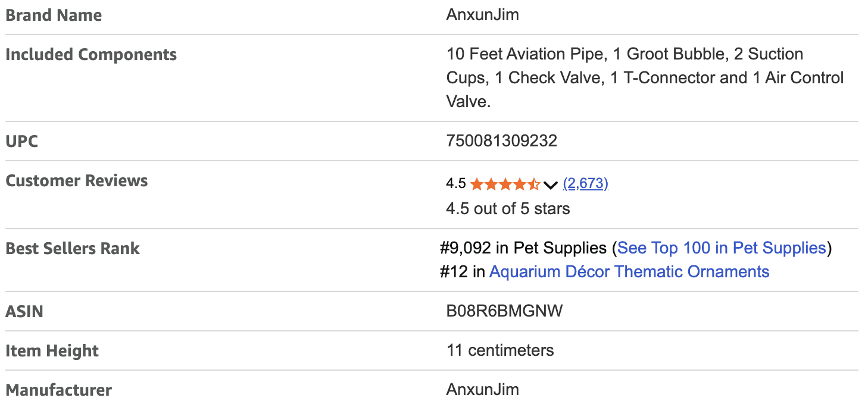The image size is (868, 407).
Task: Click the Best Sellers Rank row label
Action: (x=73, y=249)
